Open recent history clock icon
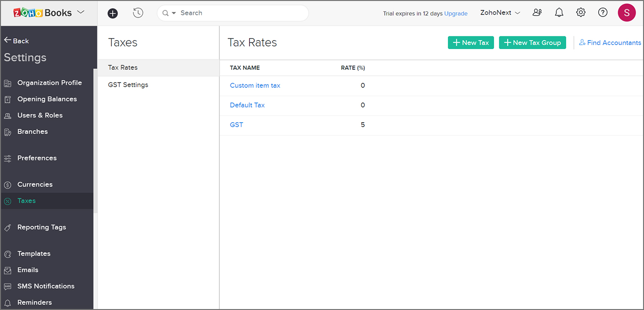Image resolution: width=644 pixels, height=310 pixels. [138, 13]
